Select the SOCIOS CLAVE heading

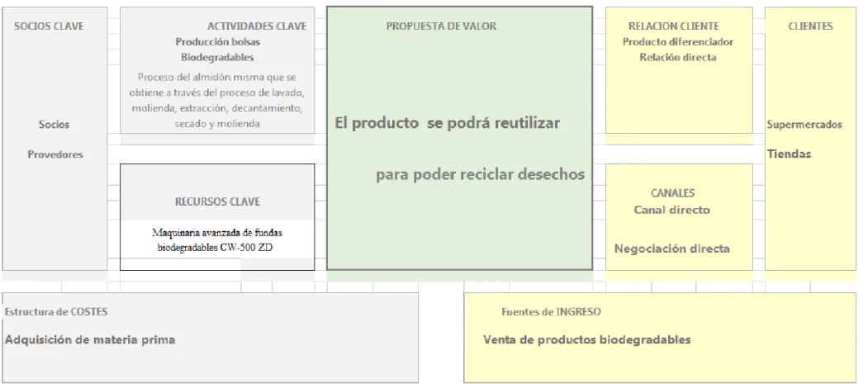pos(49,26)
